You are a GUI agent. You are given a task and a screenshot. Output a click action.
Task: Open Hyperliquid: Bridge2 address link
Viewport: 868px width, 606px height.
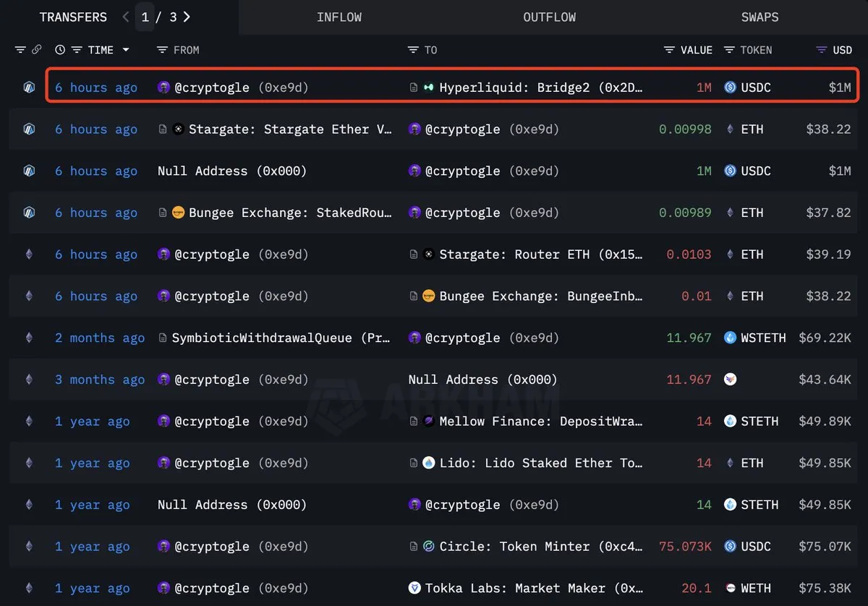click(540, 88)
